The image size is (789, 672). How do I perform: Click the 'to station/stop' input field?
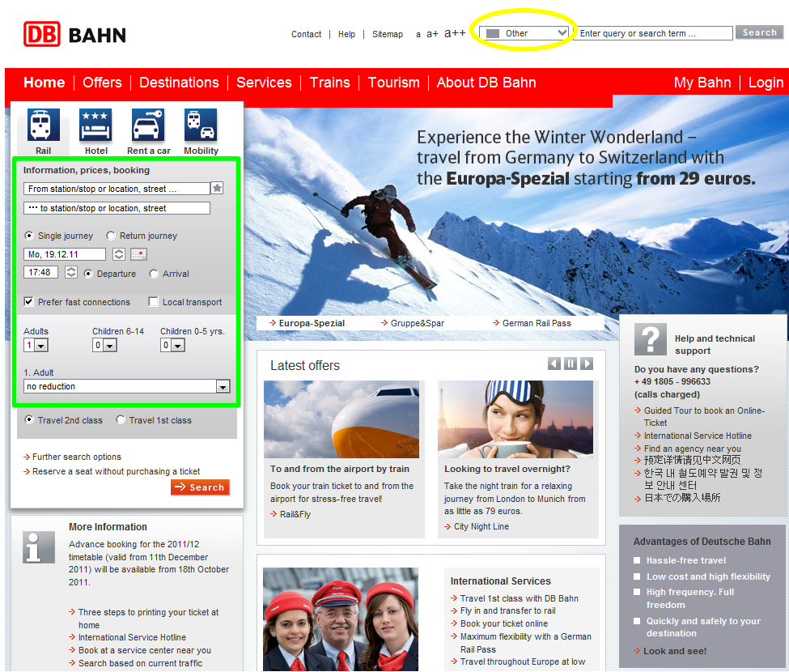tap(117, 208)
